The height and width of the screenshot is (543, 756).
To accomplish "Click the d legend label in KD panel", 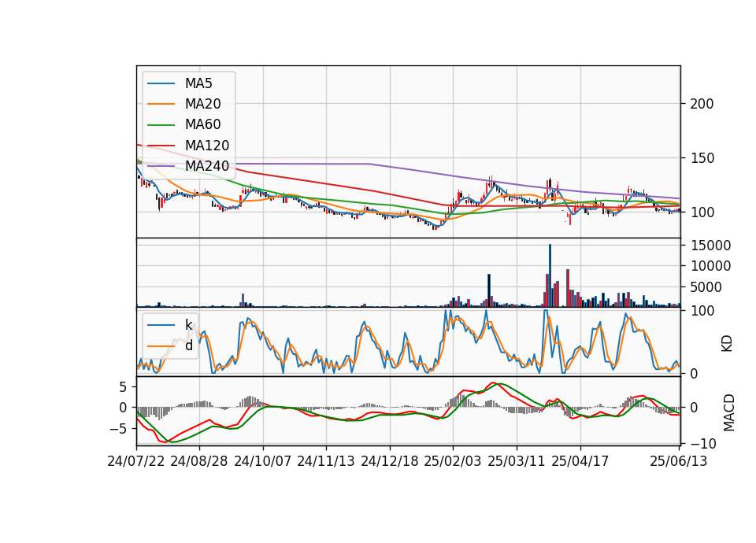I will point(188,345).
